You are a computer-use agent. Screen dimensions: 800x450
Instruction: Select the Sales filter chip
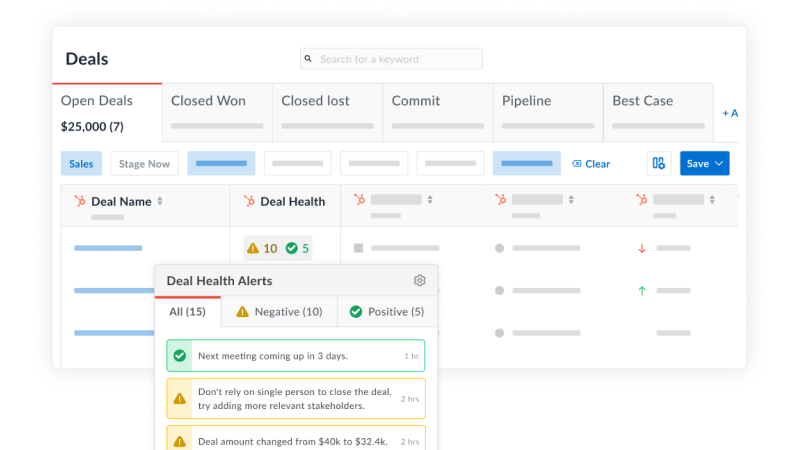81,163
